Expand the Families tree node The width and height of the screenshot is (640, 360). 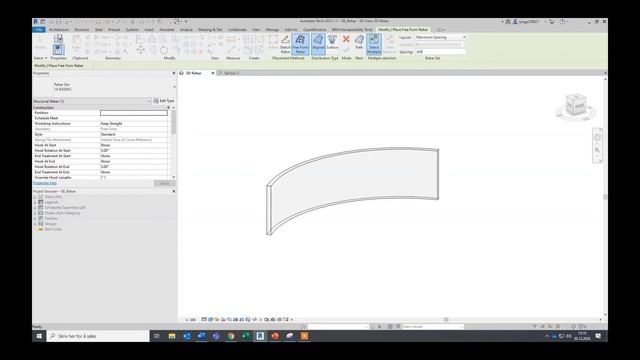(35, 218)
